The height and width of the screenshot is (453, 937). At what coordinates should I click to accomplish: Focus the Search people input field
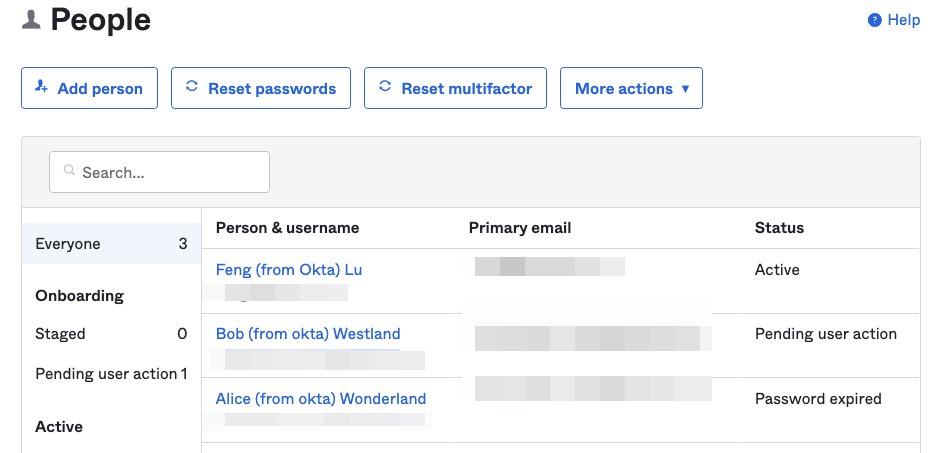coord(160,172)
